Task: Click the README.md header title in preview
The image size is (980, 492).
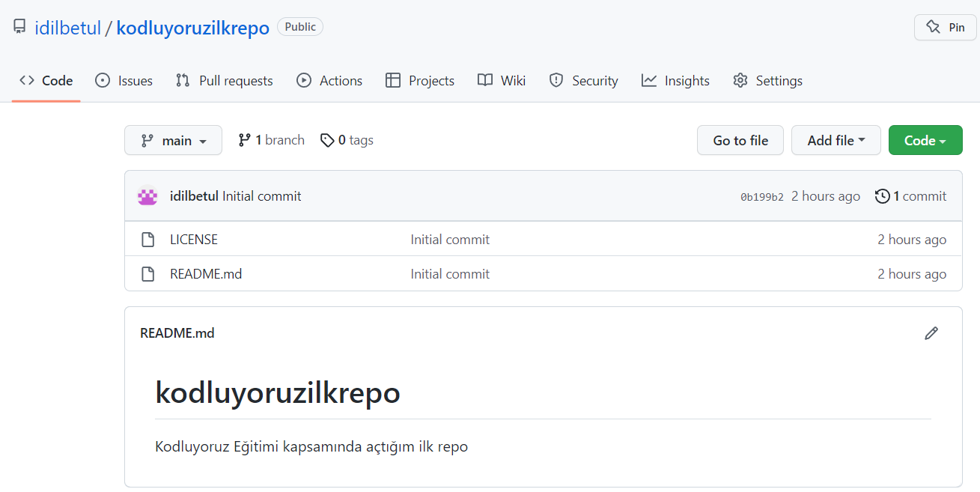Action: 177,333
